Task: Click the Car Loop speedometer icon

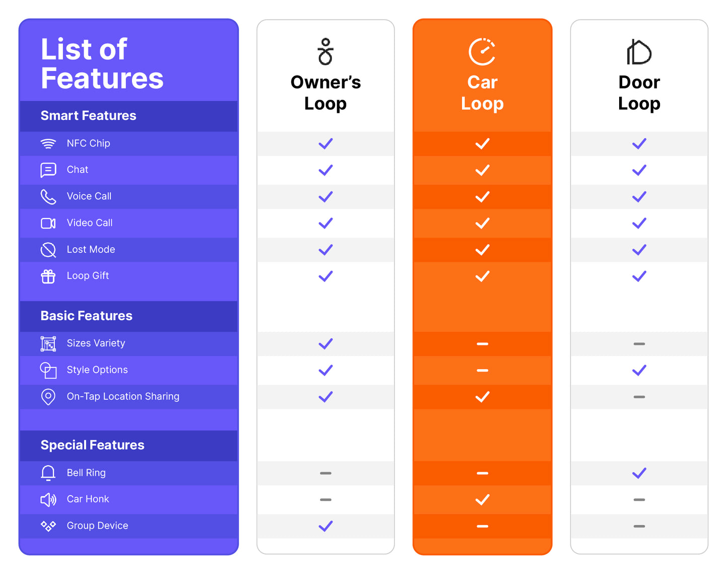Action: coord(482,52)
